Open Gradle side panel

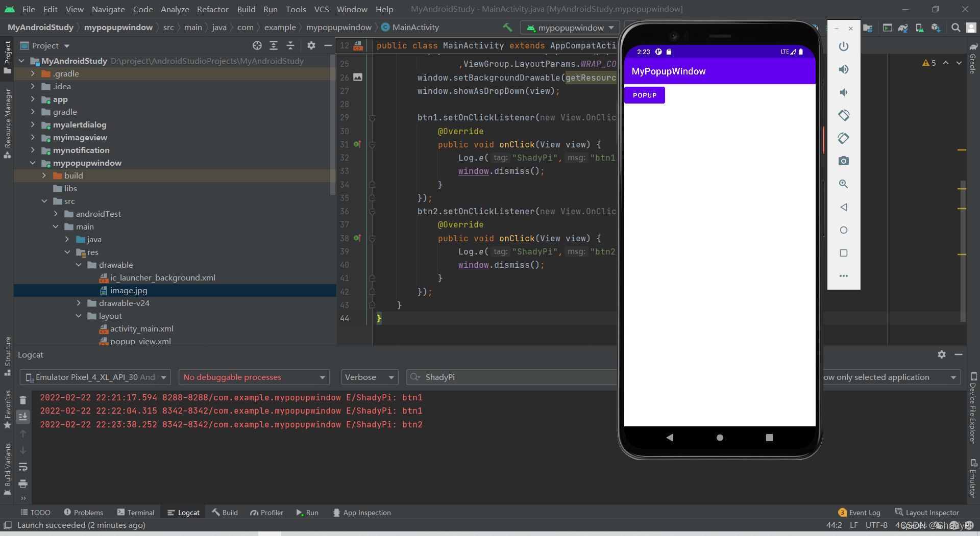click(973, 60)
